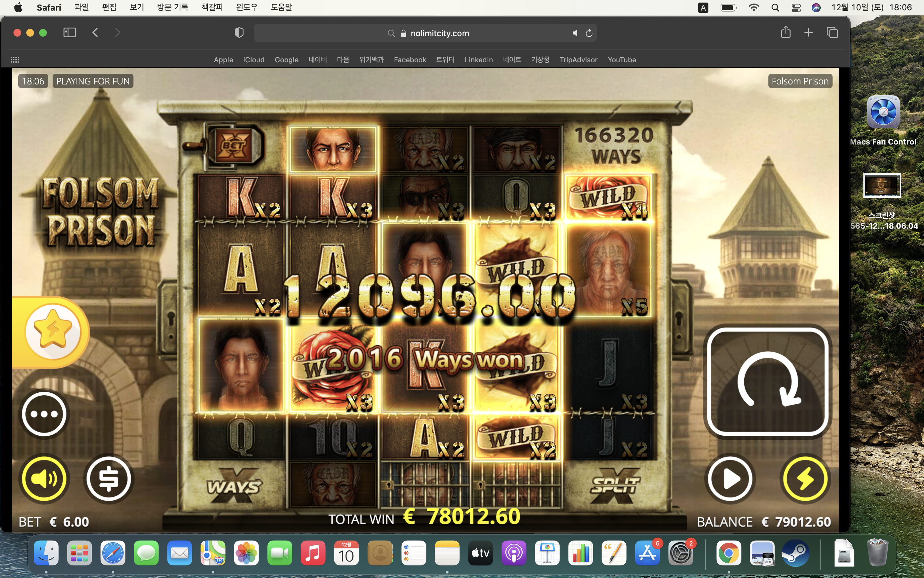The image size is (924, 578).
Task: Open the 윈도우 menu
Action: tap(247, 7)
